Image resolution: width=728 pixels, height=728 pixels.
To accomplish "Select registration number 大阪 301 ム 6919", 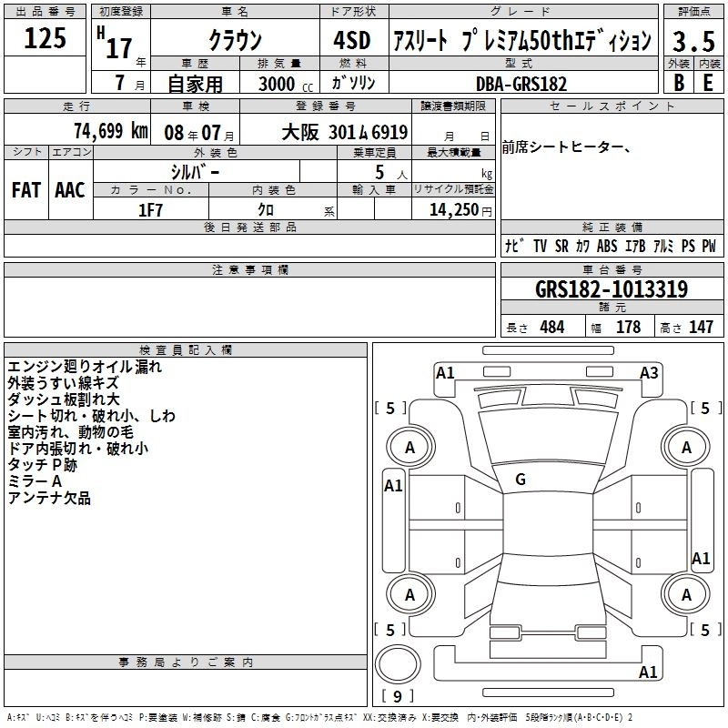I will pos(345,133).
